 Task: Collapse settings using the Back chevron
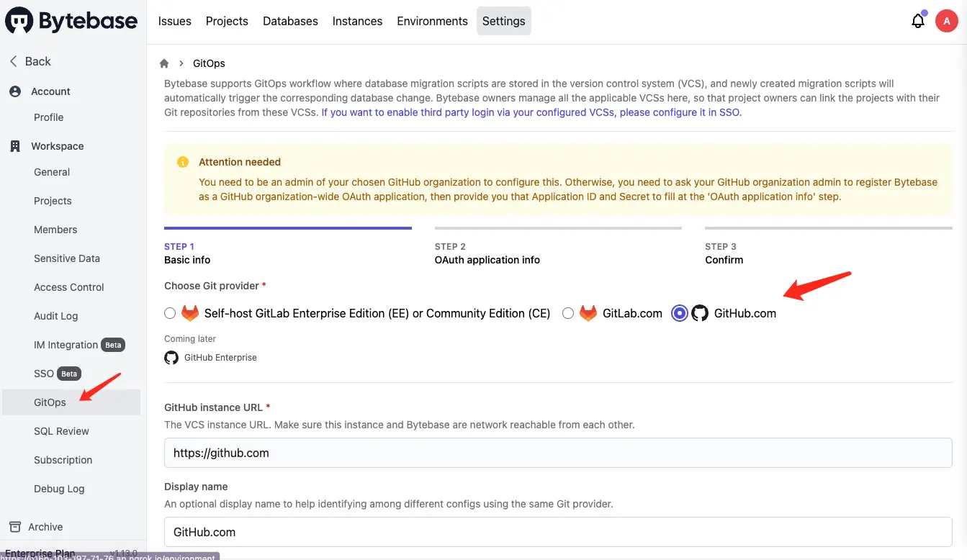tap(14, 61)
